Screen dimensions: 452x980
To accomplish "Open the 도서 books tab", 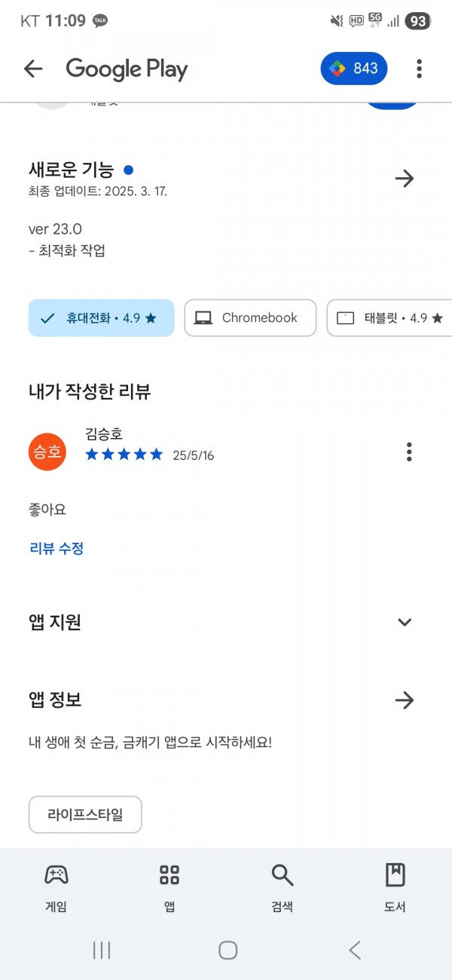I will click(395, 887).
